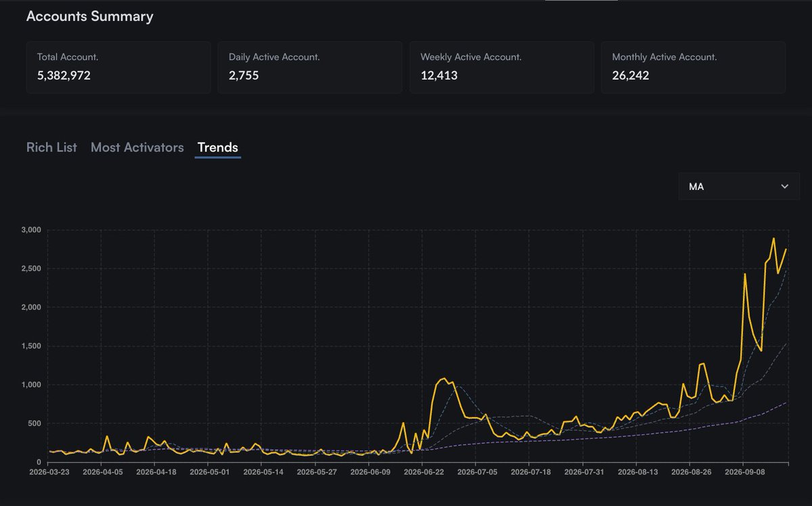The width and height of the screenshot is (812, 506).
Task: Select the Trends tab
Action: [x=218, y=147]
